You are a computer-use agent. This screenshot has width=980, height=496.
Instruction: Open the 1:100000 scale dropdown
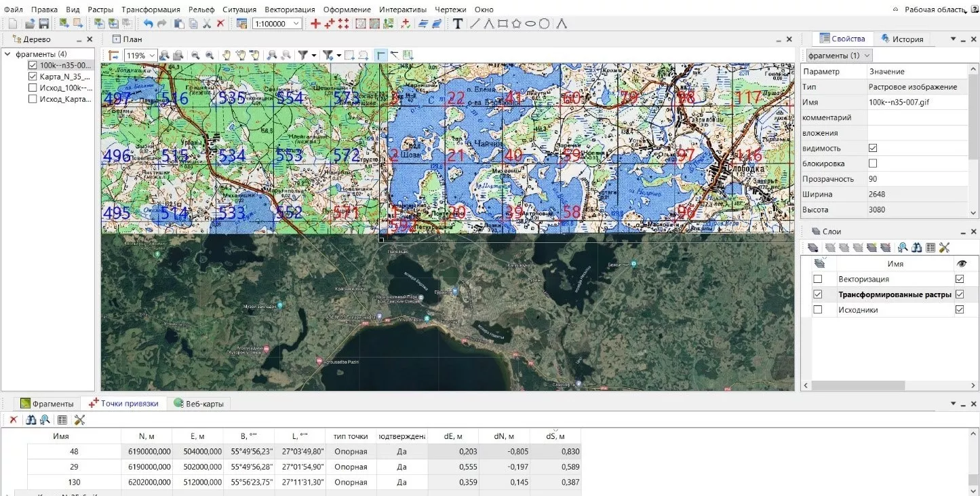click(x=296, y=24)
